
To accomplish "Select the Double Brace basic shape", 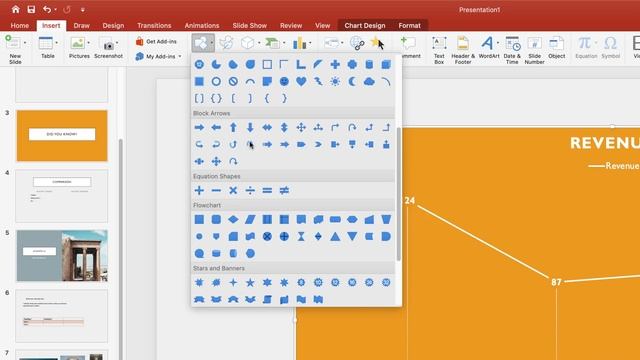I will [216, 98].
